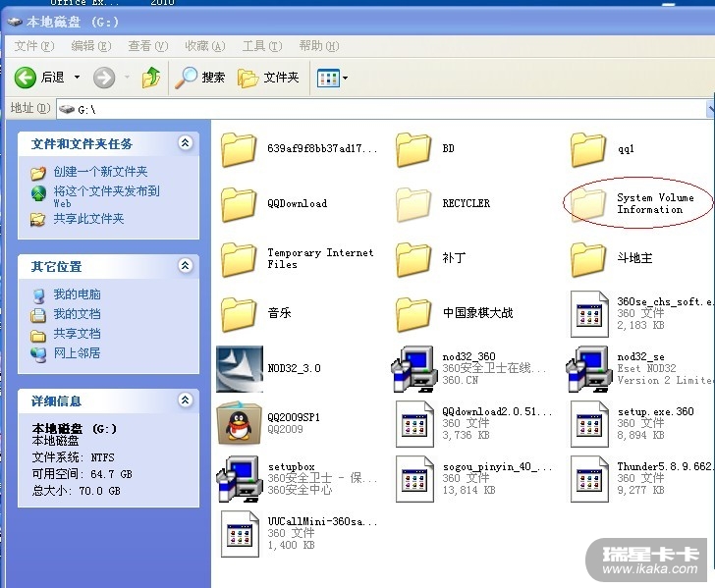The image size is (715, 588).
Task: Click the 总大小: 70.0 GB detail text
Action: 77,491
